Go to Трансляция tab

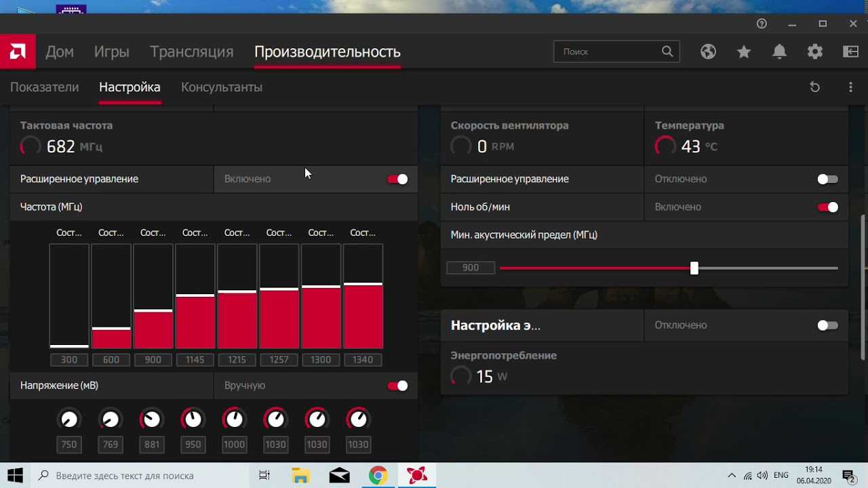point(191,52)
